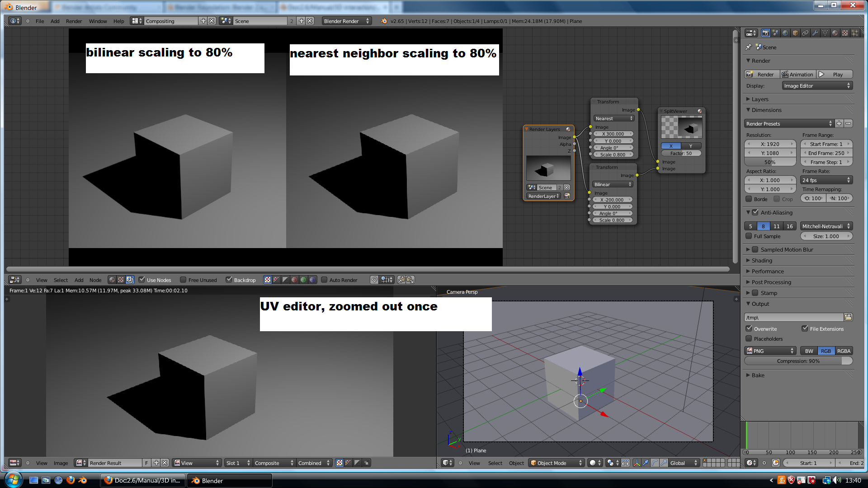Screen dimensions: 868x488
Task: Select RGBA color mode button
Action: [843, 351]
